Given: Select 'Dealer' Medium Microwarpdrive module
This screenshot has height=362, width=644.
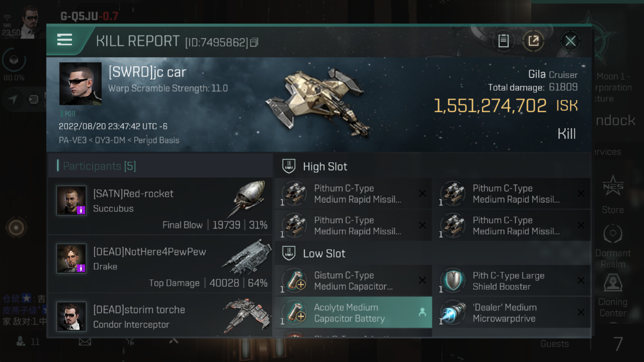Looking at the screenshot, I should [512, 312].
